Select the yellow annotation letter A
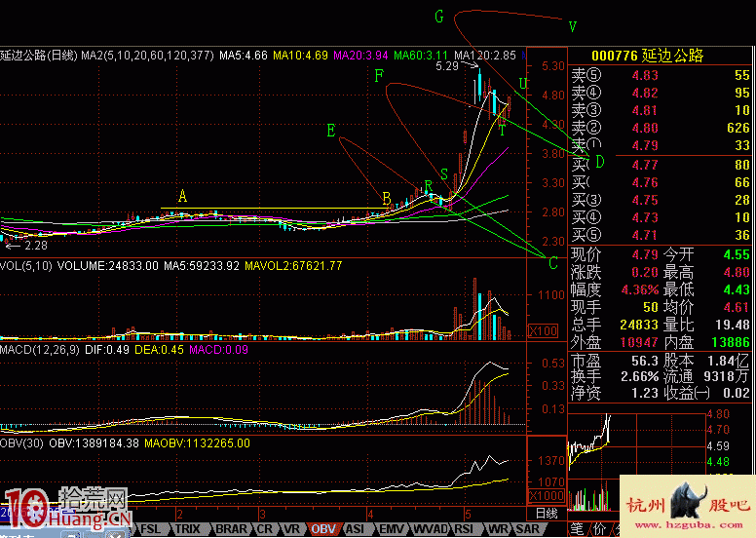The image size is (756, 538). tap(182, 197)
